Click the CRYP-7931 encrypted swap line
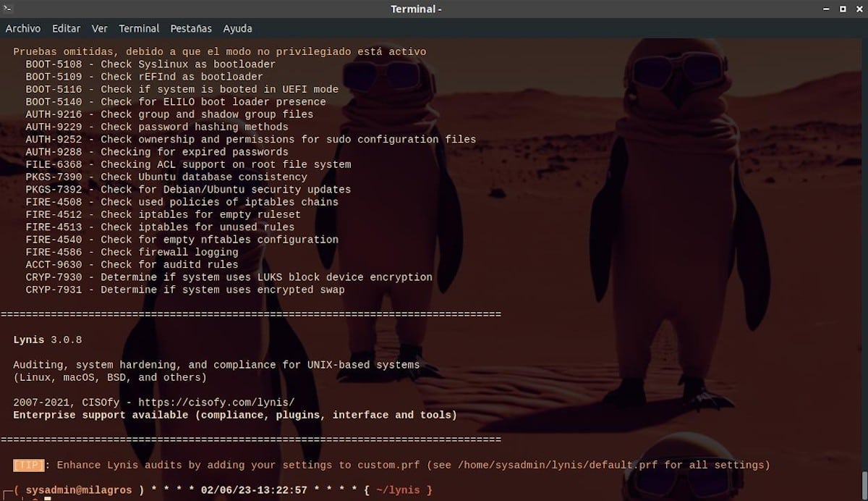Screen dimensions: 868x501 [x=185, y=290]
